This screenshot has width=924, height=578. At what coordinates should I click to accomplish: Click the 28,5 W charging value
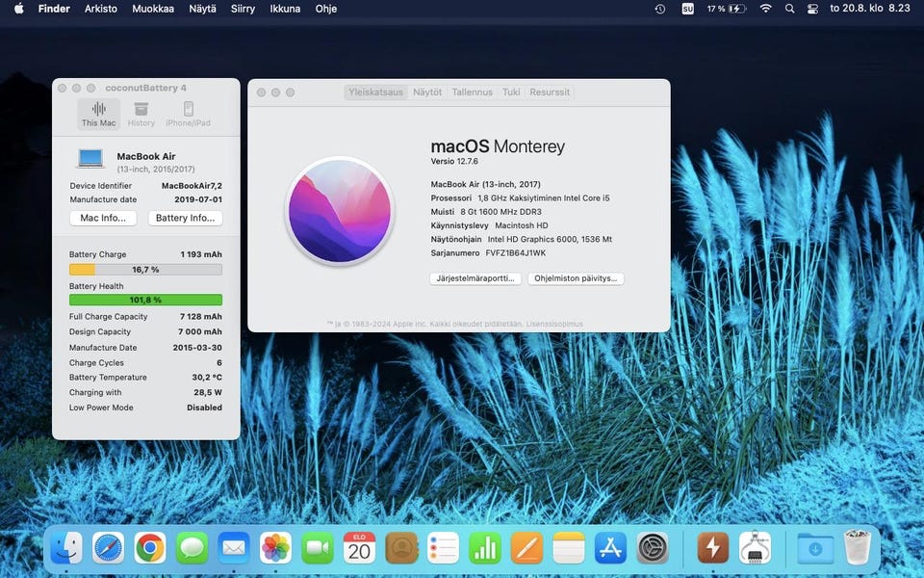pyautogui.click(x=208, y=392)
